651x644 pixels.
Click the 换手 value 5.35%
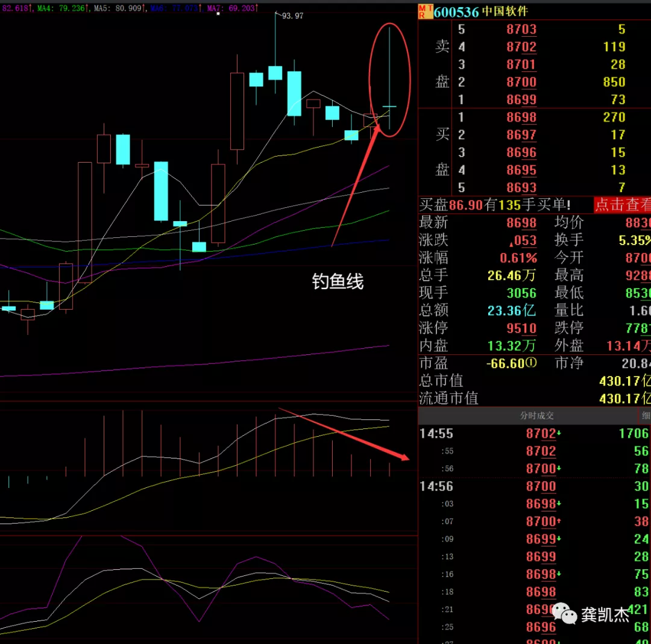634,240
